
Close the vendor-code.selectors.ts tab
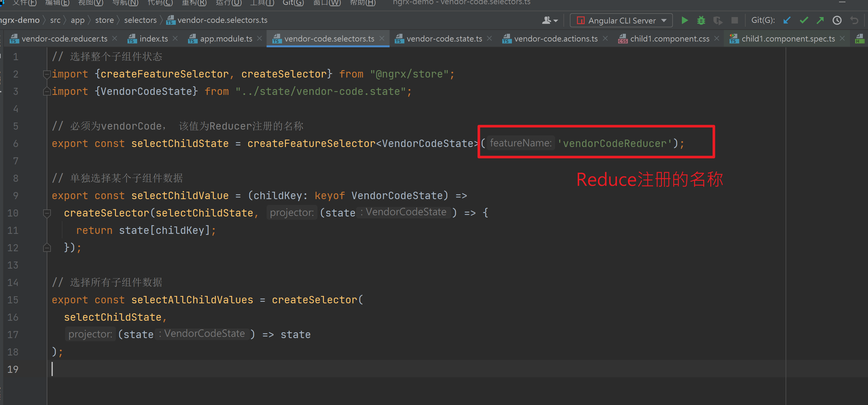(x=382, y=38)
